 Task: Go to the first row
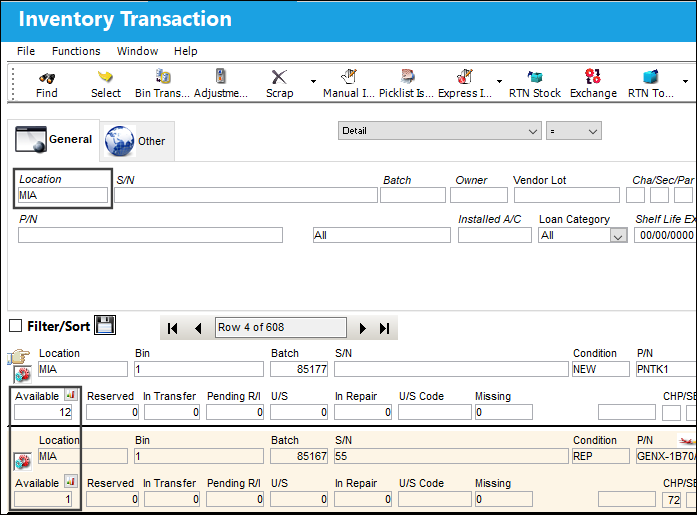[172, 328]
